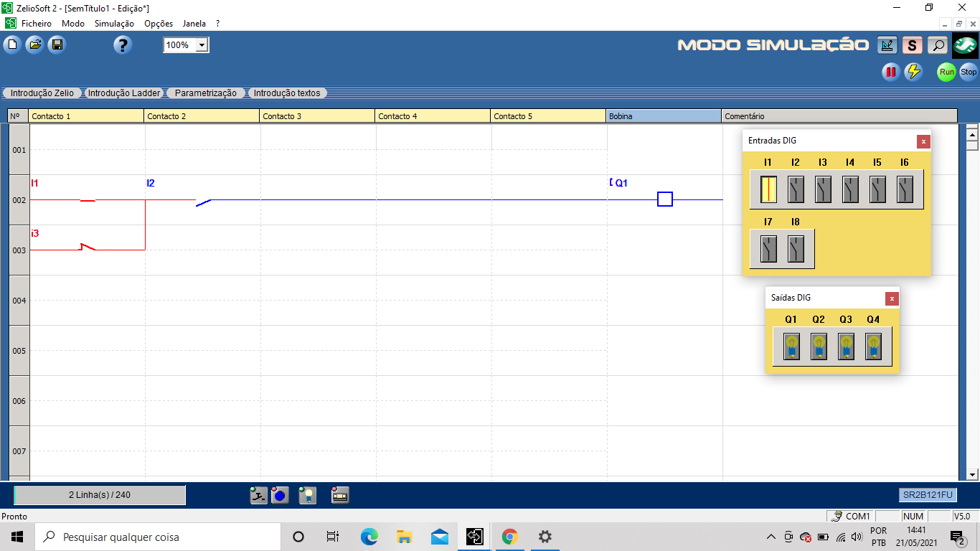Open help with the question mark icon
The width and height of the screenshot is (980, 551).
coord(123,45)
